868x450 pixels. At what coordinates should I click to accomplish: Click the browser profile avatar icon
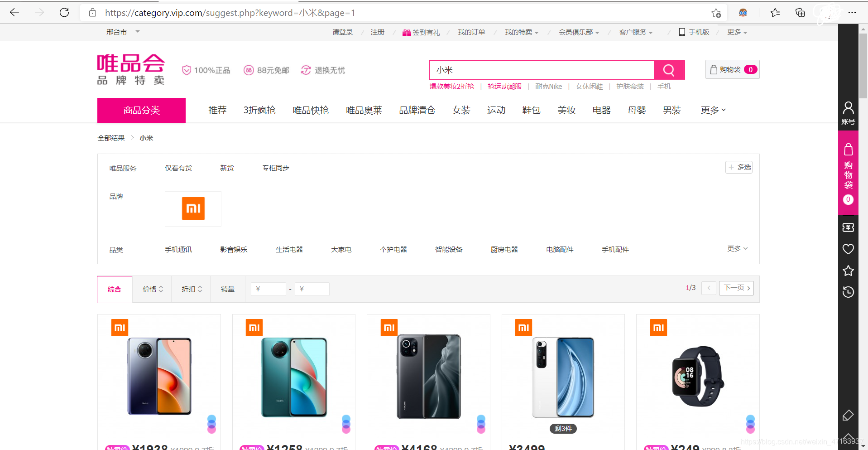[743, 13]
